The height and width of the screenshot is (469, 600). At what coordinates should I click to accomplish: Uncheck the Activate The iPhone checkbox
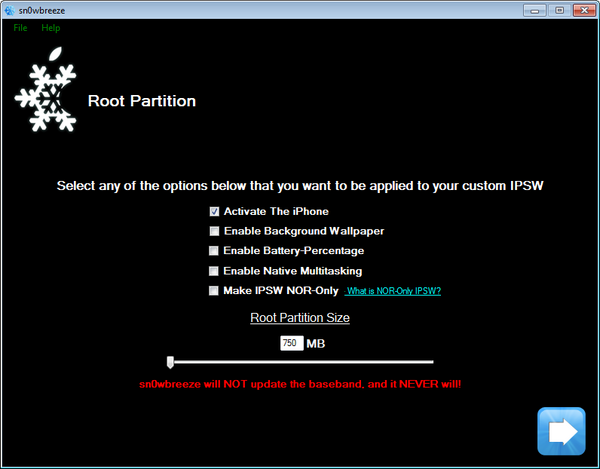(x=214, y=211)
